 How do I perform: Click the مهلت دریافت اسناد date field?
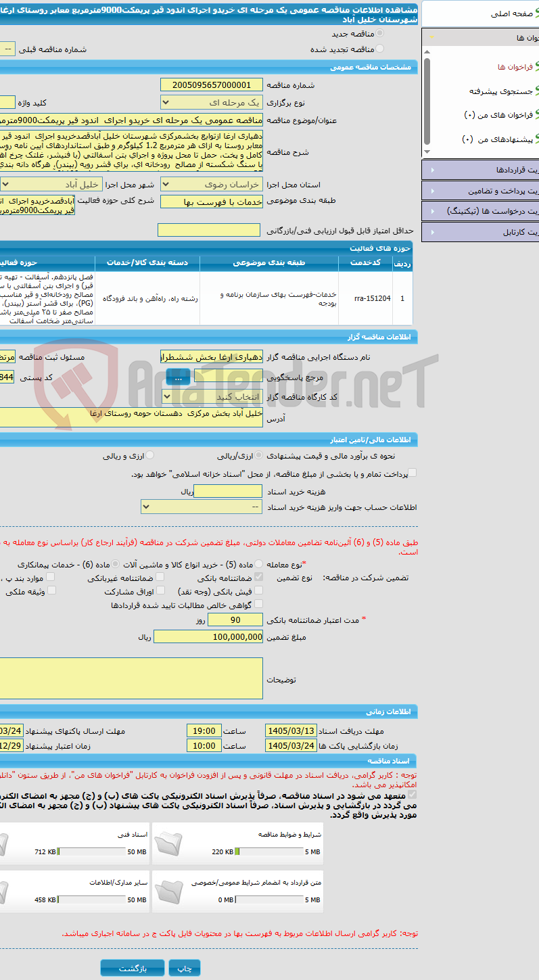click(291, 730)
